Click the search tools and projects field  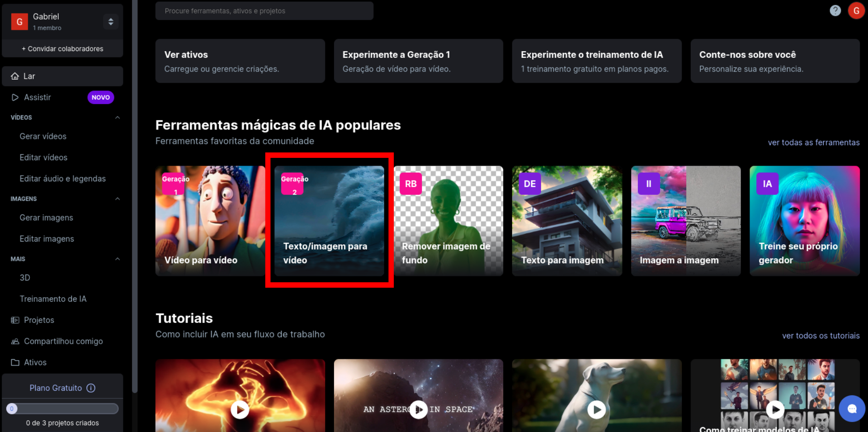(264, 11)
